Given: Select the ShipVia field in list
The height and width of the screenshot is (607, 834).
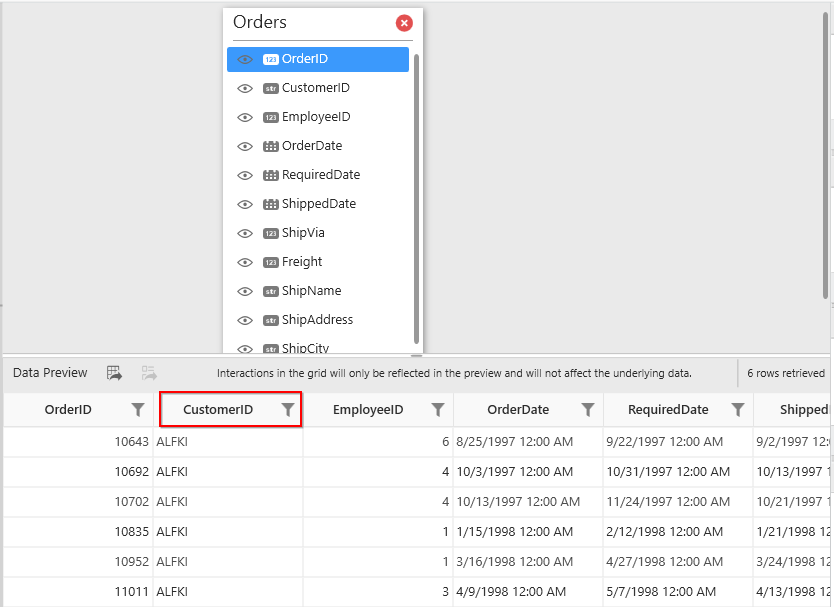Looking at the screenshot, I should coord(303,233).
